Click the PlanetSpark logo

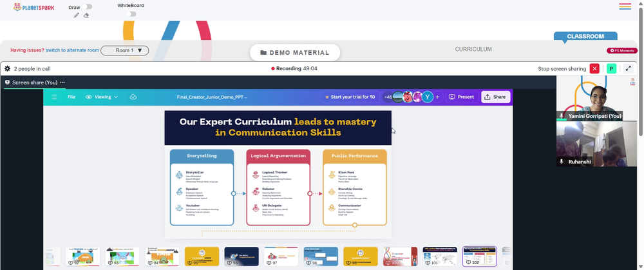tap(33, 7)
